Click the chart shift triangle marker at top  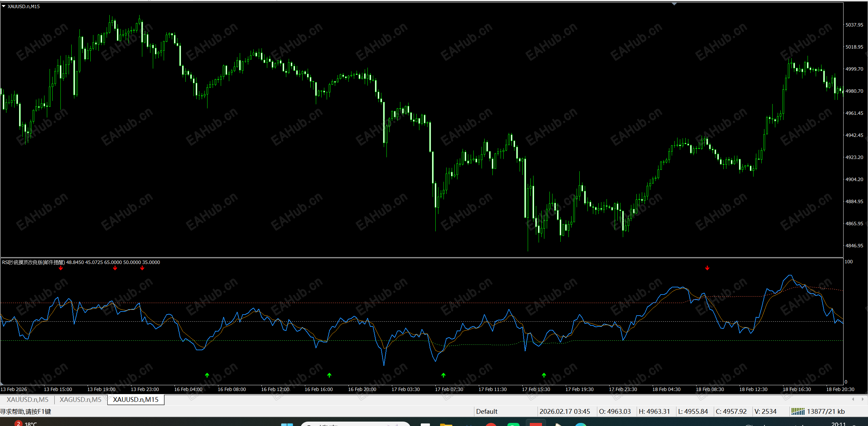click(674, 4)
